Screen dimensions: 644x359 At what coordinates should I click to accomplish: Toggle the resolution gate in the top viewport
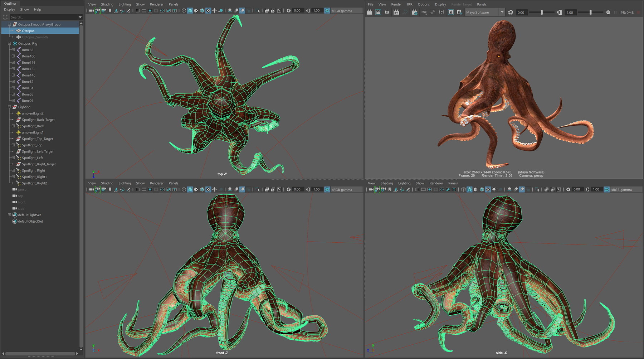[150, 11]
